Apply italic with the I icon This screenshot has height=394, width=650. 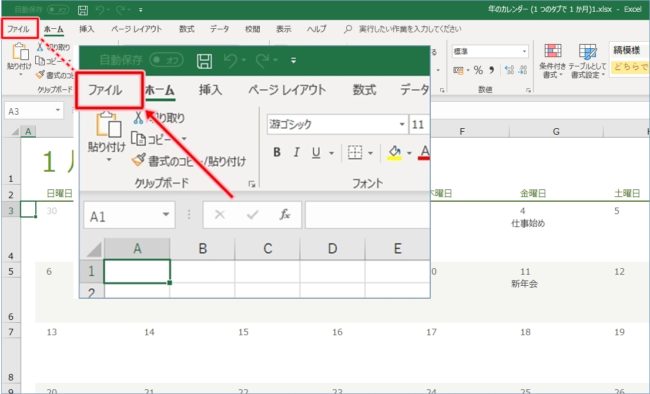click(296, 153)
